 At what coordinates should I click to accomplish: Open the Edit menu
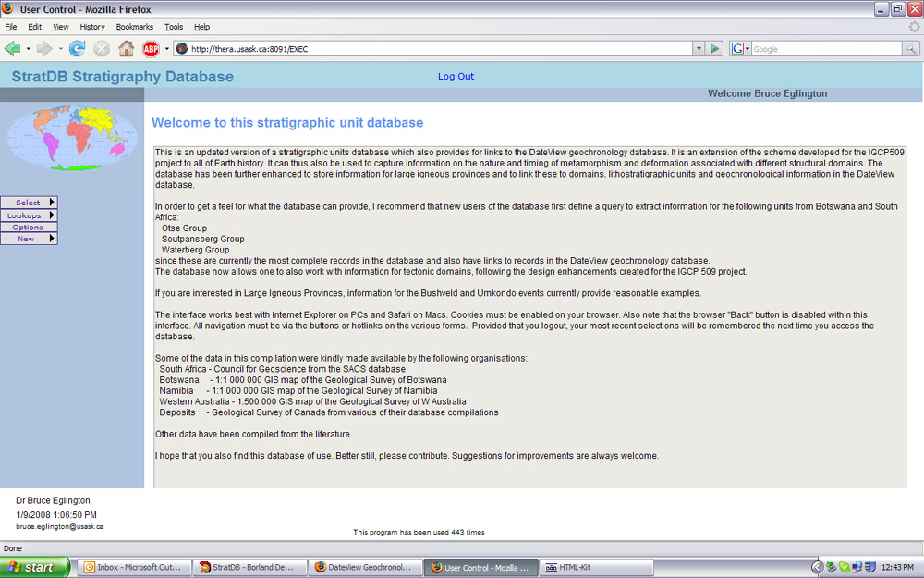(35, 27)
